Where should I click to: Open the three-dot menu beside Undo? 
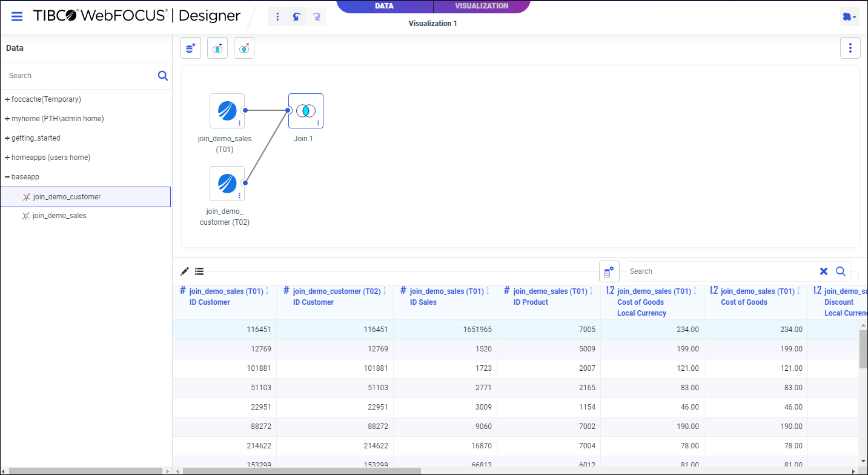coord(277,17)
